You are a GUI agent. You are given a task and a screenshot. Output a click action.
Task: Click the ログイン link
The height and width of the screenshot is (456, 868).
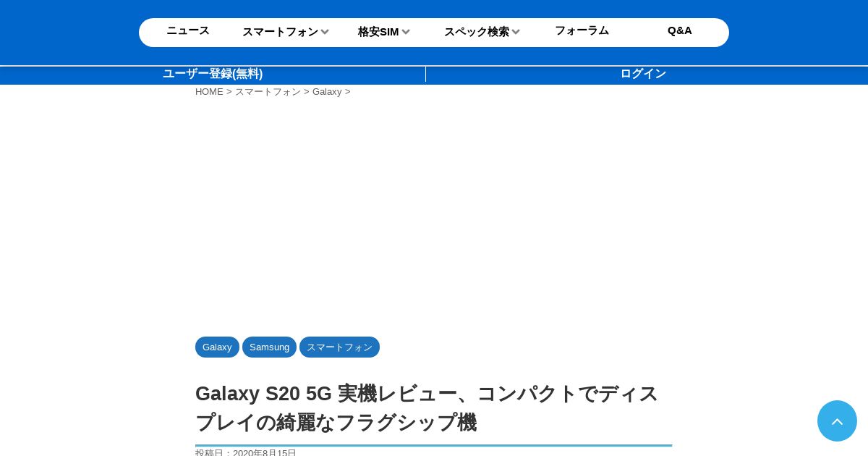click(x=643, y=74)
